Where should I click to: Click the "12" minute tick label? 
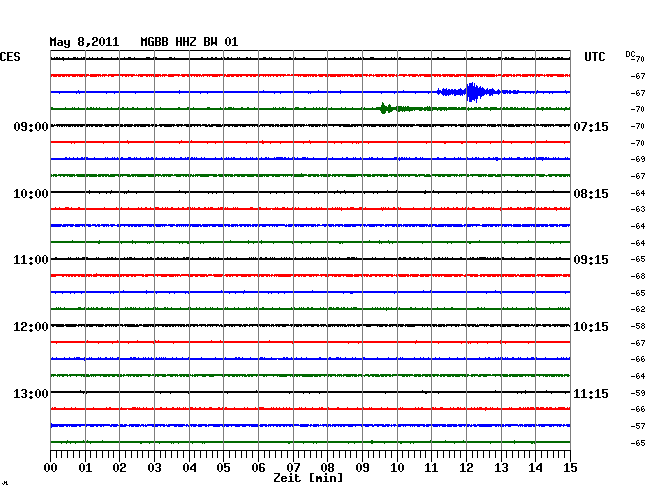point(466,468)
